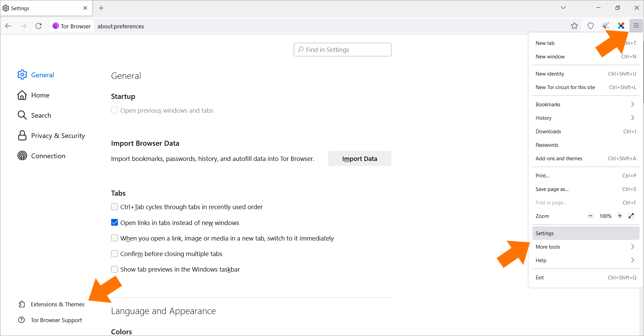Toggle fullscreen with the expand arrows icon

pyautogui.click(x=631, y=216)
